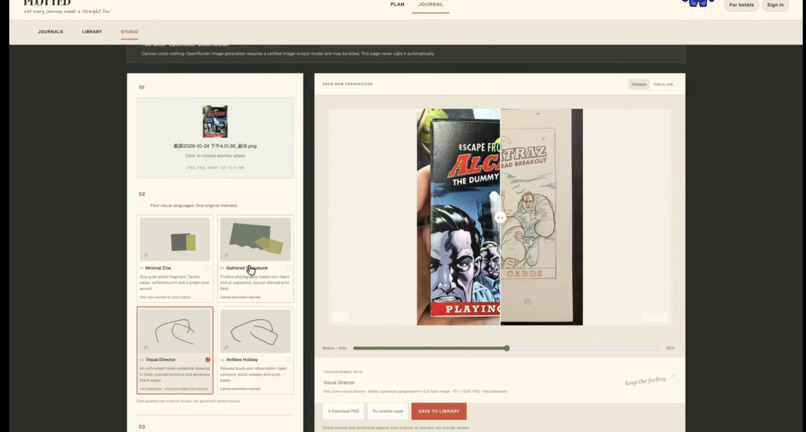Image resolution: width=806 pixels, height=432 pixels.
Task: Click the Minimal Zine style preview graphic
Action: pyautogui.click(x=175, y=239)
